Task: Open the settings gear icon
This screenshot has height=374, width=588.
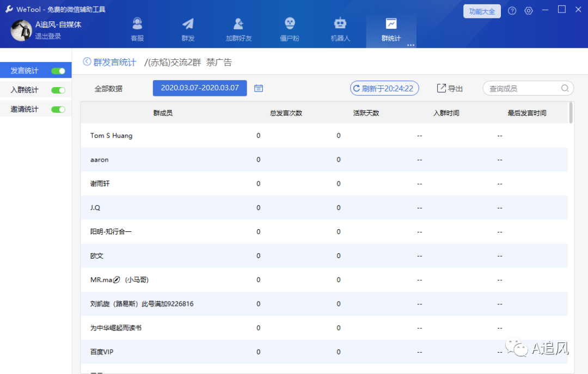Action: pyautogui.click(x=528, y=10)
